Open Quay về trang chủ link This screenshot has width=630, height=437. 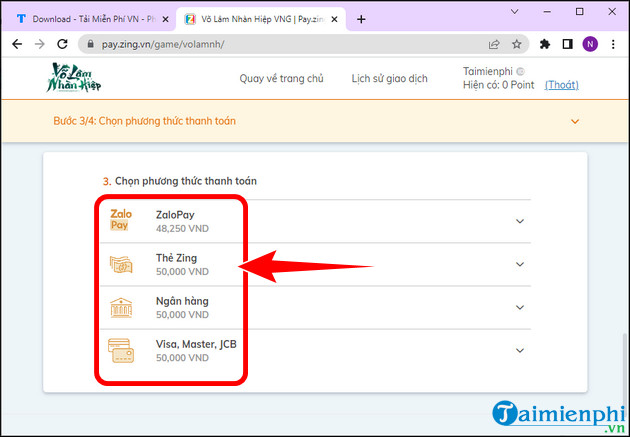[281, 78]
